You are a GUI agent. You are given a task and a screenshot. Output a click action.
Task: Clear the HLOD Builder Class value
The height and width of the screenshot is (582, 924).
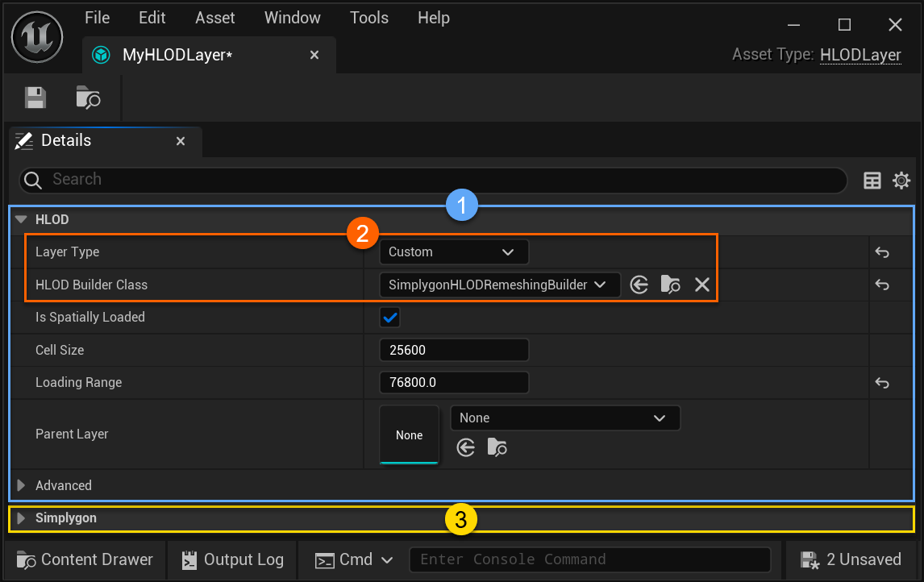pyautogui.click(x=702, y=285)
